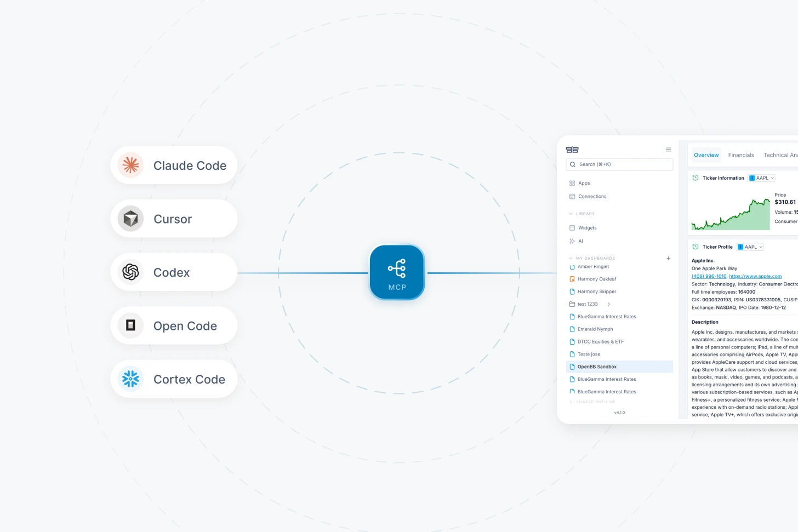Select the OpenBB Sandbox dashboard
The image size is (798, 532).
619,367
